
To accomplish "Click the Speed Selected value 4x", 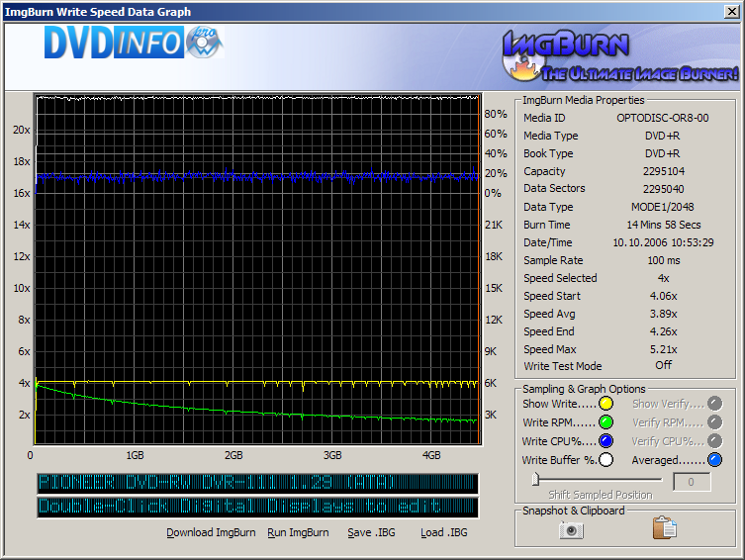I will (664, 278).
